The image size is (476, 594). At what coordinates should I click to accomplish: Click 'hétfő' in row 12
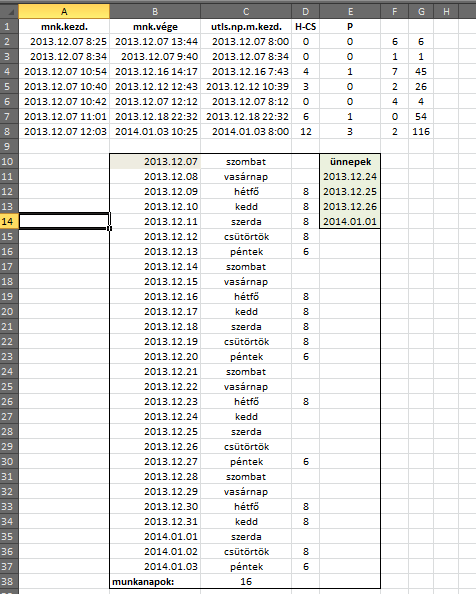pos(246,192)
